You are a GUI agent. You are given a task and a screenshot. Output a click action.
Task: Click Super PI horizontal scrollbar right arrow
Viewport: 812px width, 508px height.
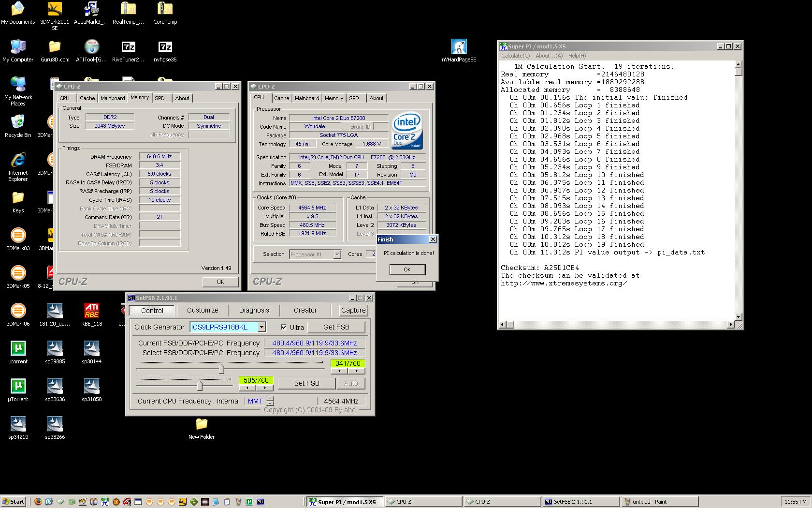730,325
